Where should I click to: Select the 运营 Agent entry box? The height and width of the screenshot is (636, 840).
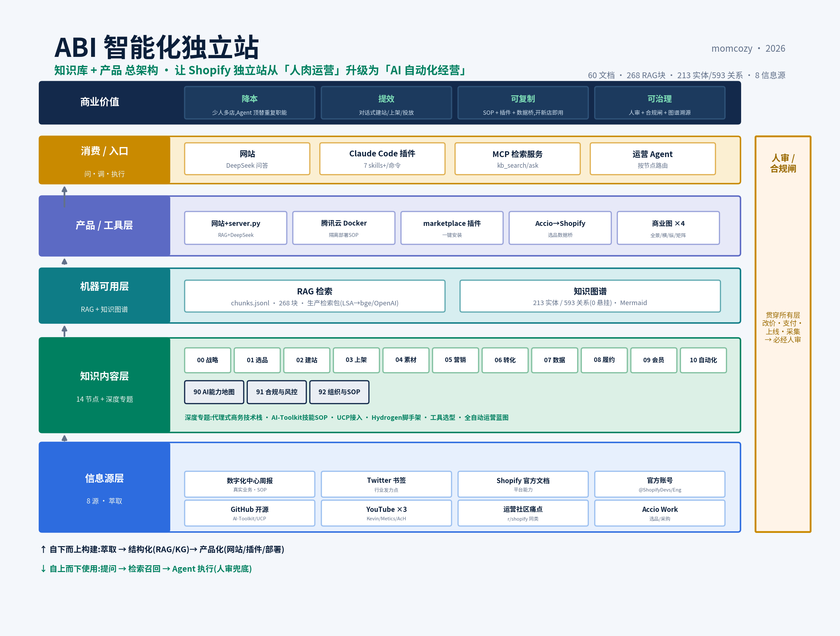[x=652, y=159]
